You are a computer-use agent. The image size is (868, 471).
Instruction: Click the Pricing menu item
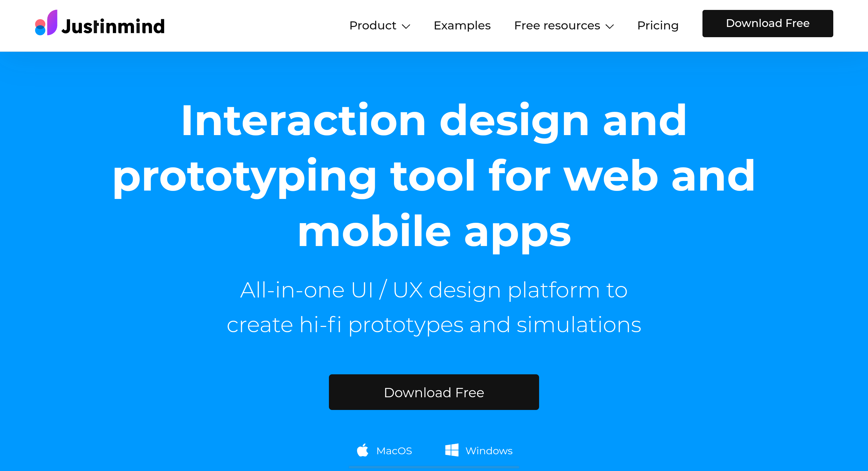pos(658,25)
